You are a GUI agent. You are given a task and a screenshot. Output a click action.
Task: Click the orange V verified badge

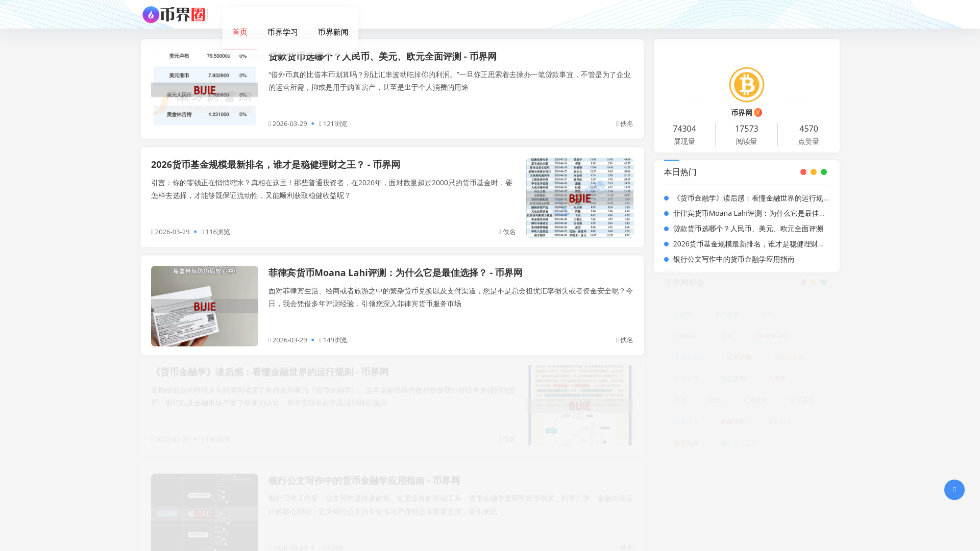(x=758, y=112)
